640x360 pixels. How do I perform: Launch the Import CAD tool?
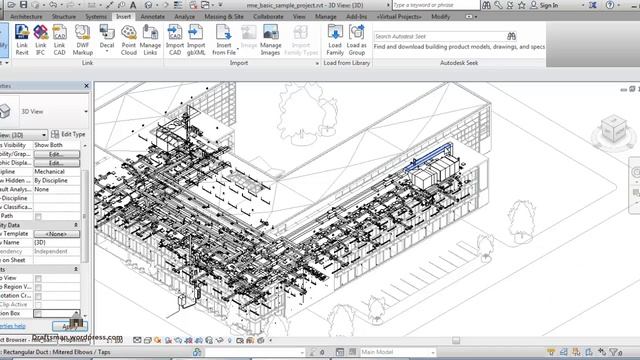(175, 40)
